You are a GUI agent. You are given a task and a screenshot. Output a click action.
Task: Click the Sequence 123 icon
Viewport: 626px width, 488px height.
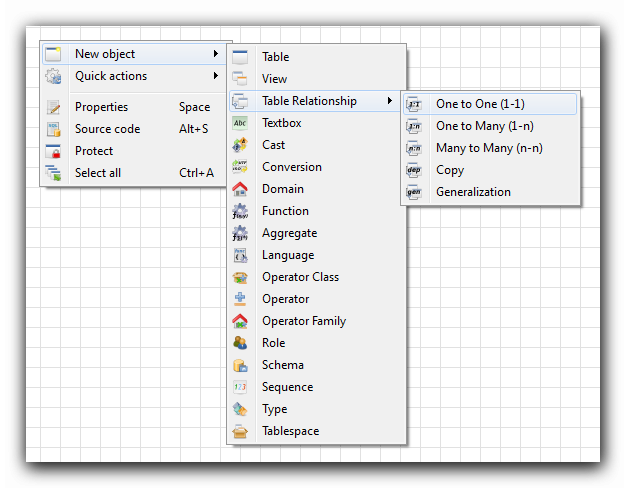tap(240, 387)
